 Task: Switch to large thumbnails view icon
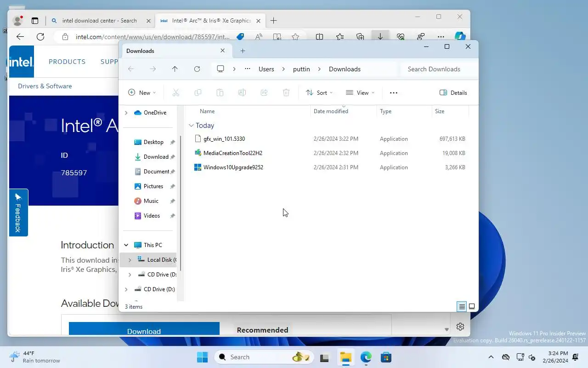(472, 306)
